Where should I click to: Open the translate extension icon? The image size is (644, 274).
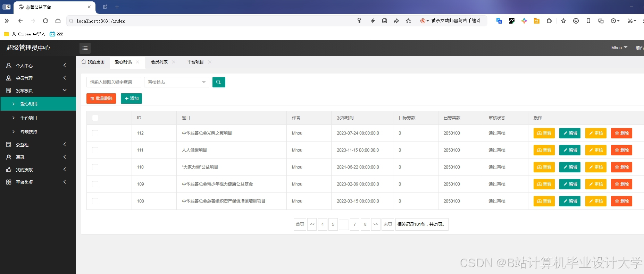click(499, 21)
